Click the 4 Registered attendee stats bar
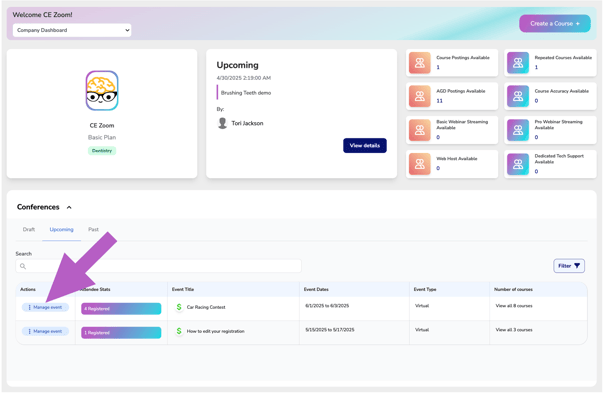Image resolution: width=603 pixels, height=395 pixels. click(x=121, y=308)
